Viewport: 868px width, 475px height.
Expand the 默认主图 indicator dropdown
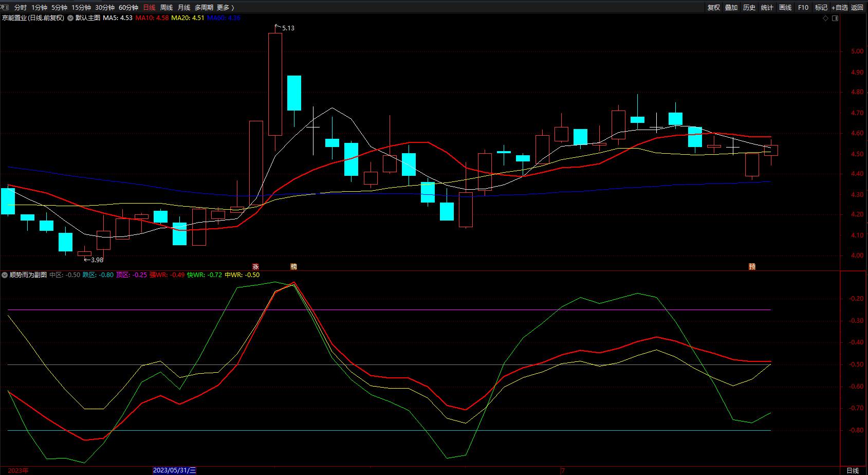coord(70,18)
